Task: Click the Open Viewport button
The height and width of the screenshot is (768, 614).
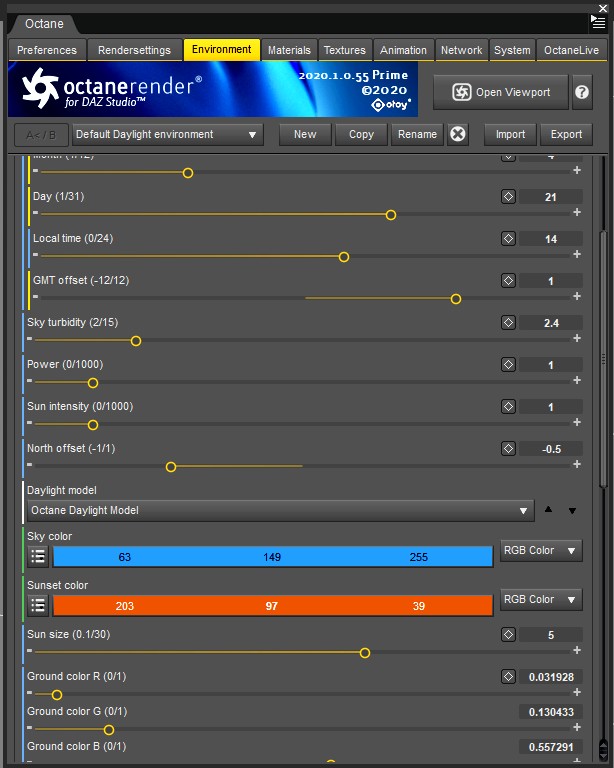Action: point(500,92)
